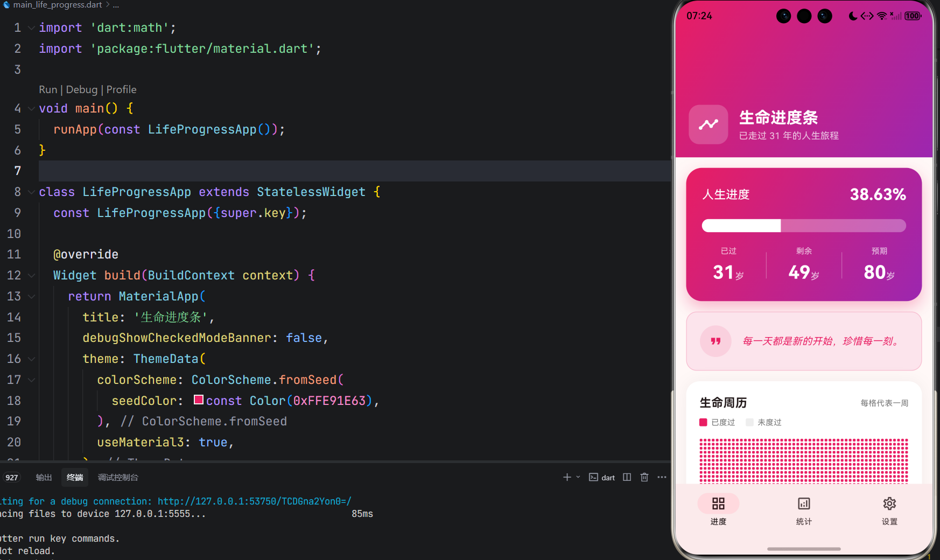Open the new terminal launch profile dropdown

(578, 477)
